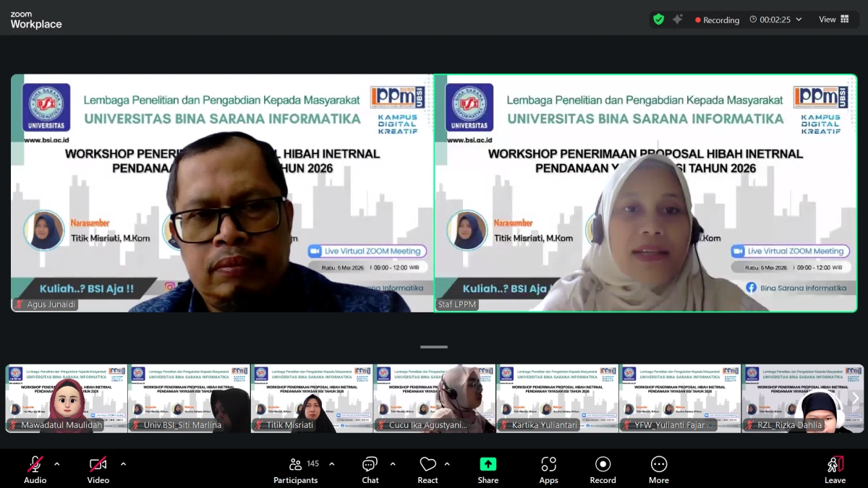Select Cucu Ika Agustyani's thumbnail
868x488 pixels.
(x=435, y=398)
